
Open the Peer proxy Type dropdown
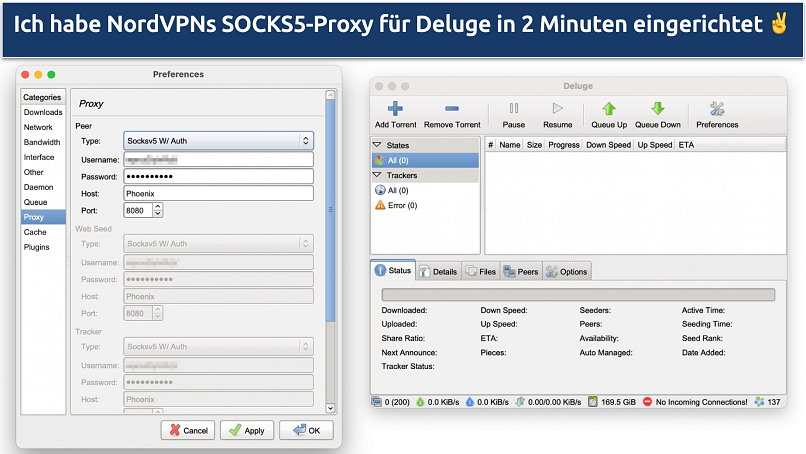pos(218,141)
